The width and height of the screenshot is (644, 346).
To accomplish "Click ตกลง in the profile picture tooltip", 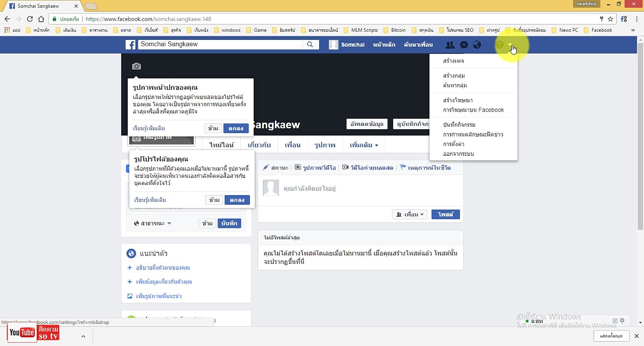I will (237, 200).
